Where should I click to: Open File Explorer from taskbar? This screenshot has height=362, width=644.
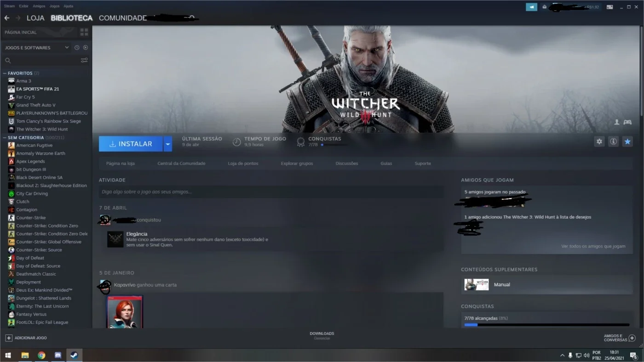[25, 355]
